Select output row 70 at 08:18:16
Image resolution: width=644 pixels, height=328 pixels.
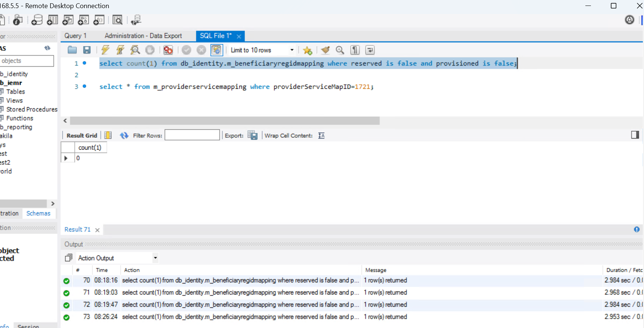[x=352, y=280]
